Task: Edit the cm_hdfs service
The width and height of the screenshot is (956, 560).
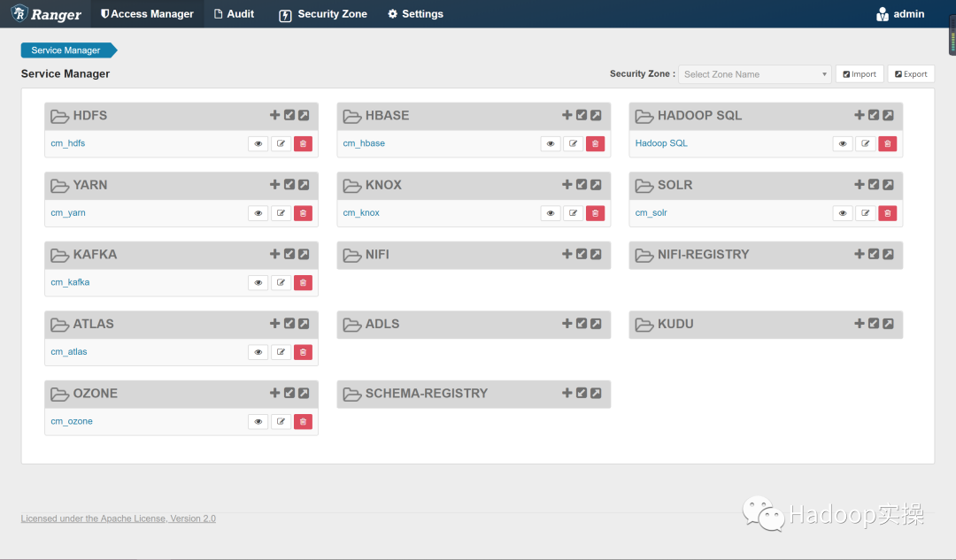Action: click(x=281, y=144)
